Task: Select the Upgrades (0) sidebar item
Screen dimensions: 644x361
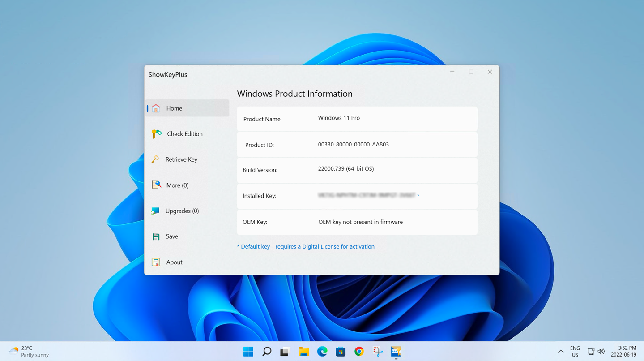Action: tap(182, 211)
